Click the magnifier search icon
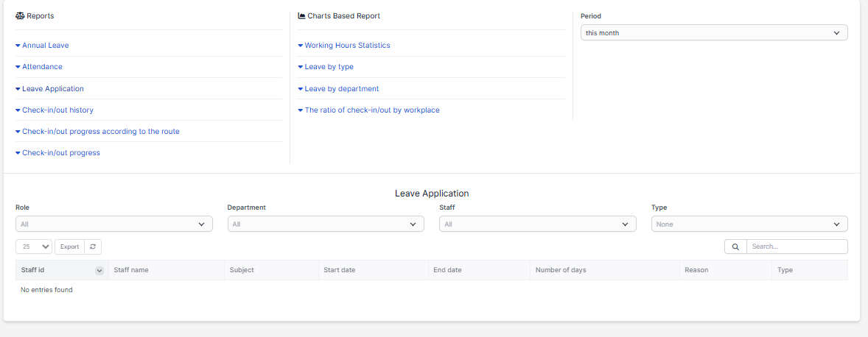This screenshot has width=868, height=337. (x=735, y=247)
